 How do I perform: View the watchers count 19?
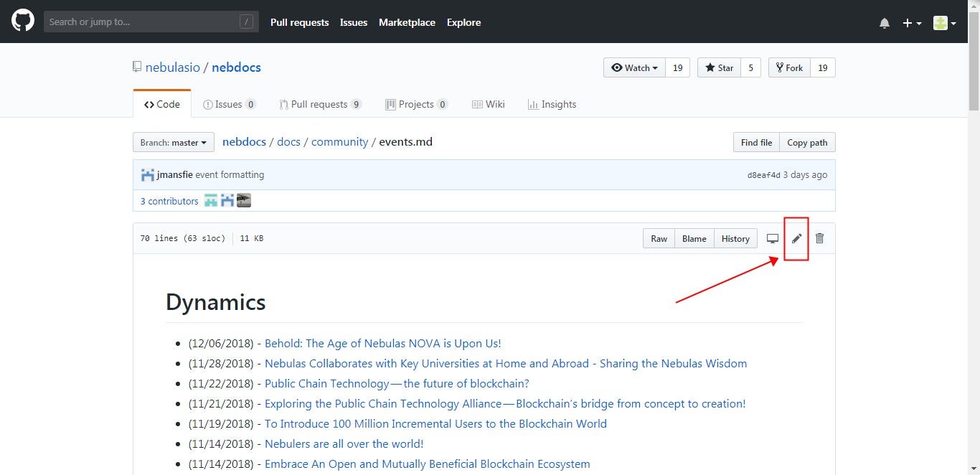(x=677, y=67)
